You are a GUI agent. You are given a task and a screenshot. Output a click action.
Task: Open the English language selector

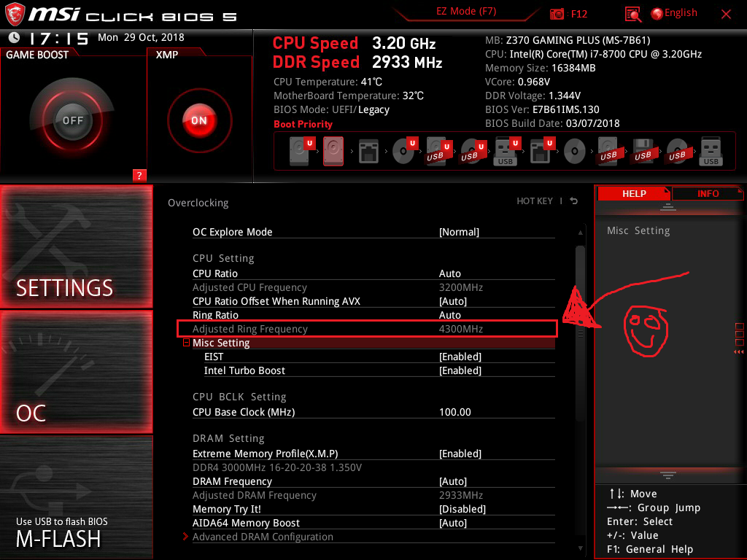point(681,13)
